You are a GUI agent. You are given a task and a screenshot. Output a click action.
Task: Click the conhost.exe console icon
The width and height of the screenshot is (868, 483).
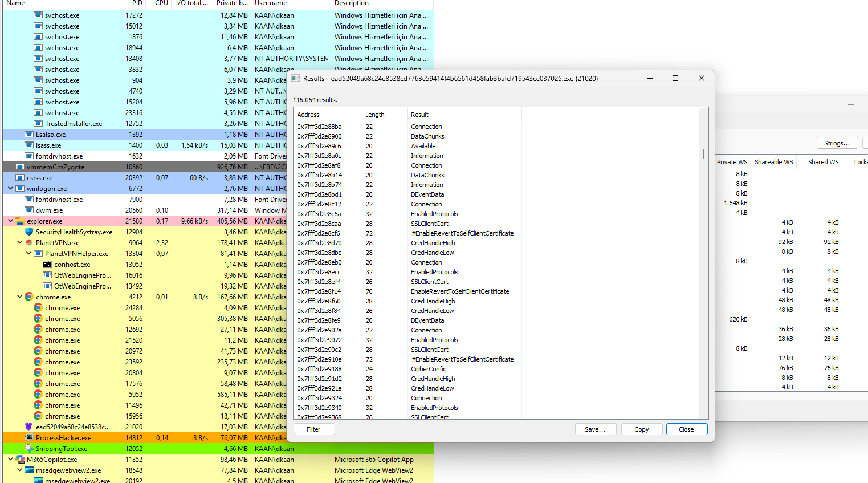[47, 265]
